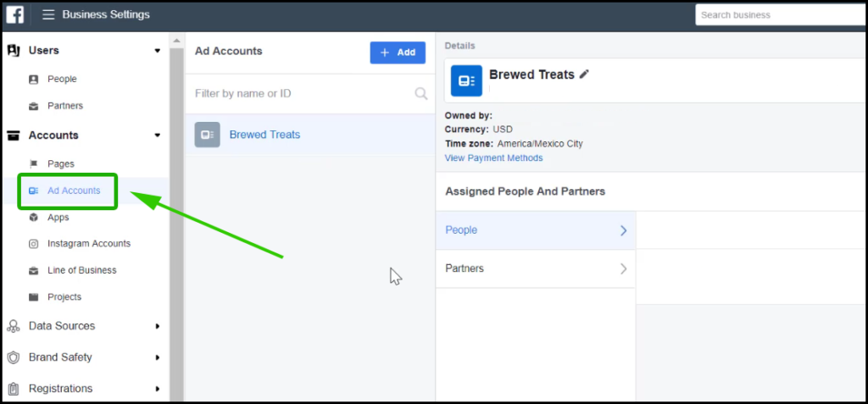Screen dimensions: 868x404
Task: Click the Search business input field
Action: click(x=781, y=15)
